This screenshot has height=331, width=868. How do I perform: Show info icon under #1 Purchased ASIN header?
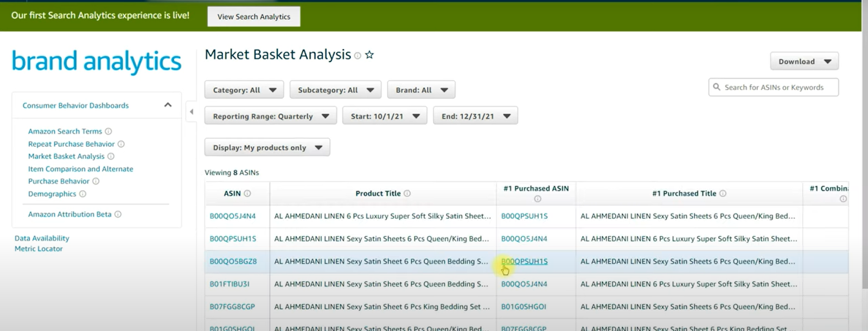tap(538, 199)
